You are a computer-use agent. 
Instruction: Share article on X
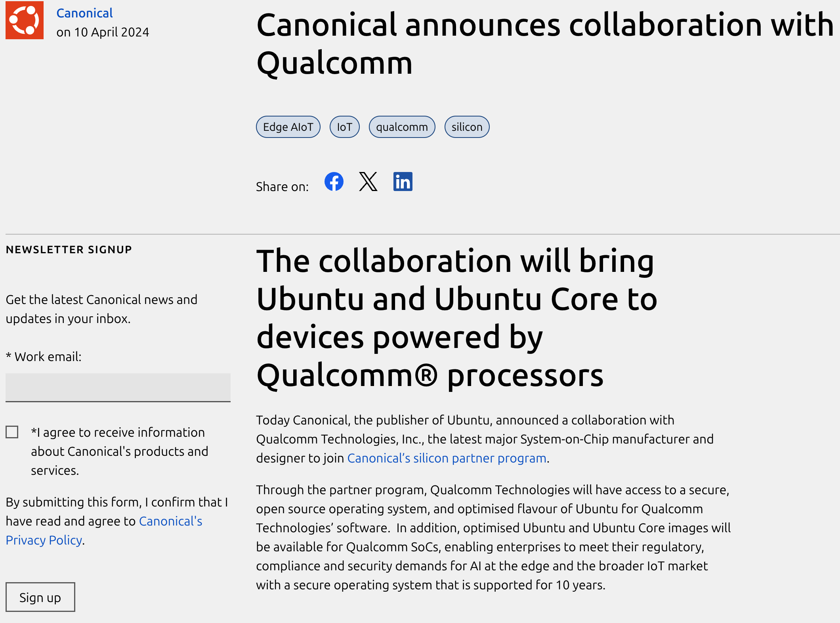368,182
